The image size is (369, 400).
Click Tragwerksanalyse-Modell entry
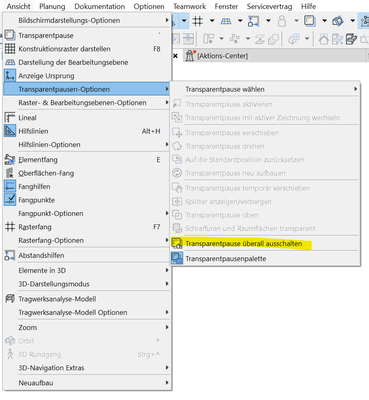(87, 299)
